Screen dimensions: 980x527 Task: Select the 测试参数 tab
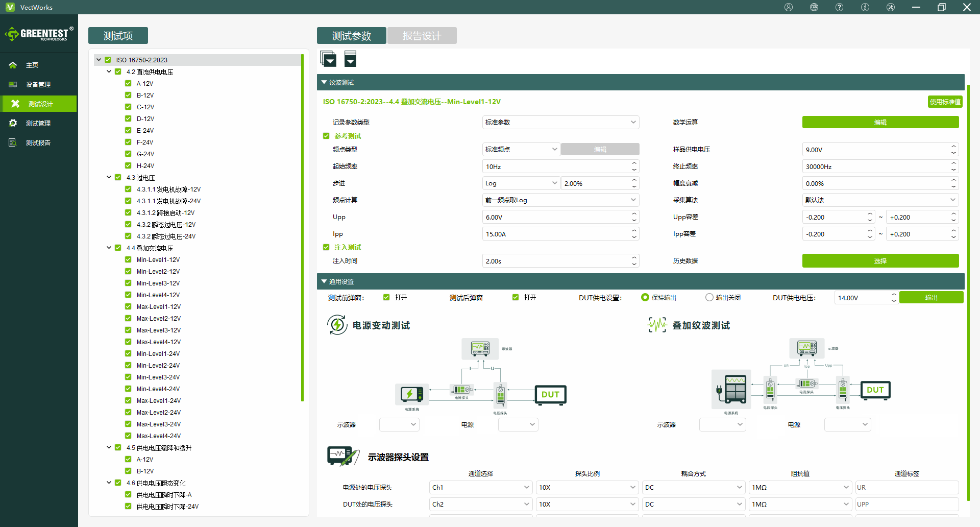(351, 35)
